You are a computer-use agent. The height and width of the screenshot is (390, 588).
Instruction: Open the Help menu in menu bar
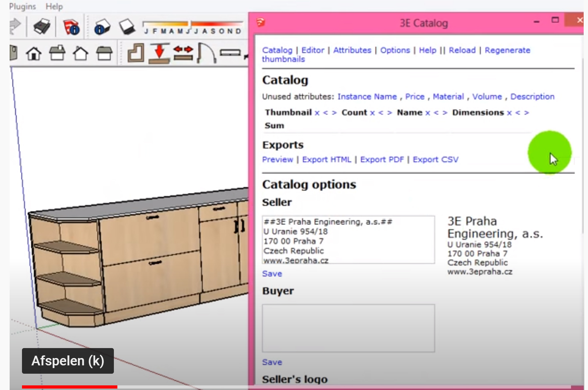pos(54,6)
